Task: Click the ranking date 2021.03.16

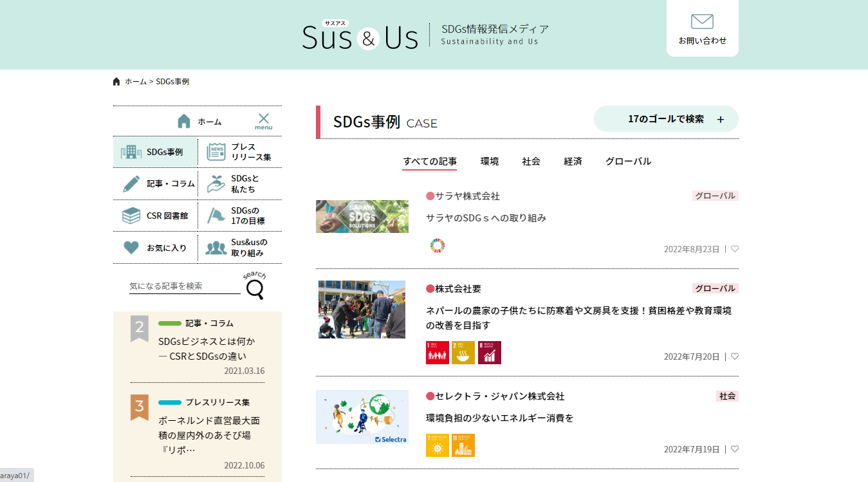Action: [x=244, y=371]
